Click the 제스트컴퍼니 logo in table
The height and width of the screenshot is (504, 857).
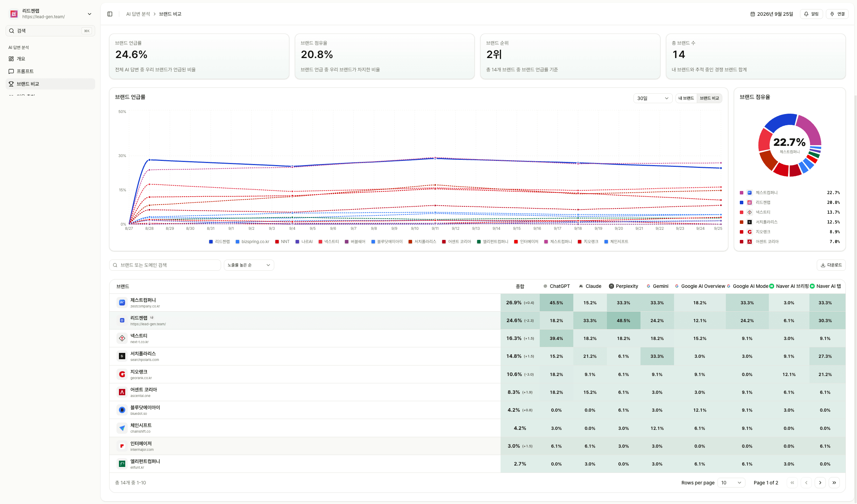[122, 303]
